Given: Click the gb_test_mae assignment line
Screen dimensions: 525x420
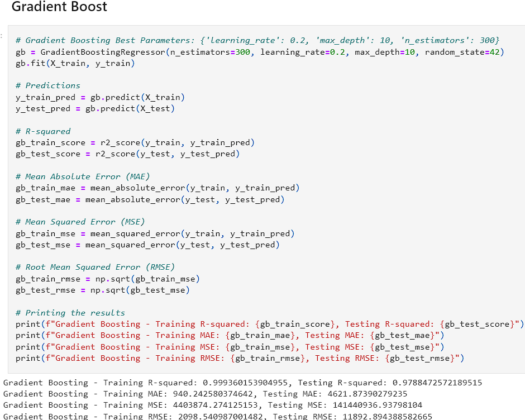Looking at the screenshot, I should point(150,199).
